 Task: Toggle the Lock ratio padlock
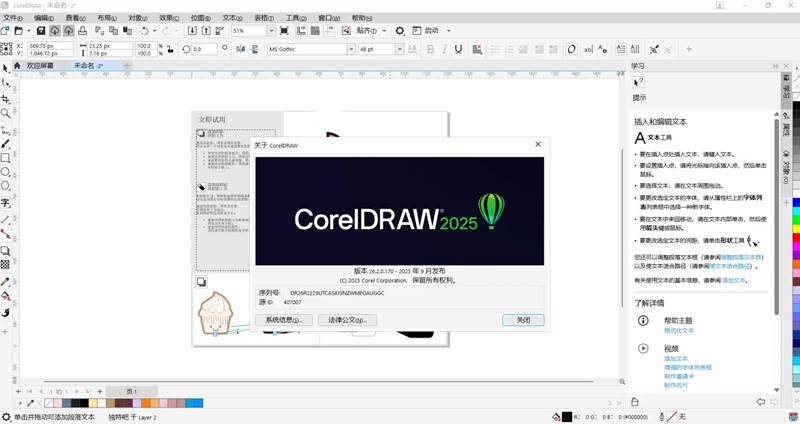click(170, 49)
